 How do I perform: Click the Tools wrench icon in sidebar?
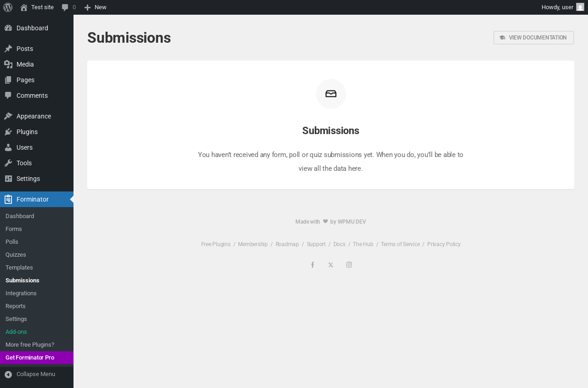pyautogui.click(x=8, y=163)
